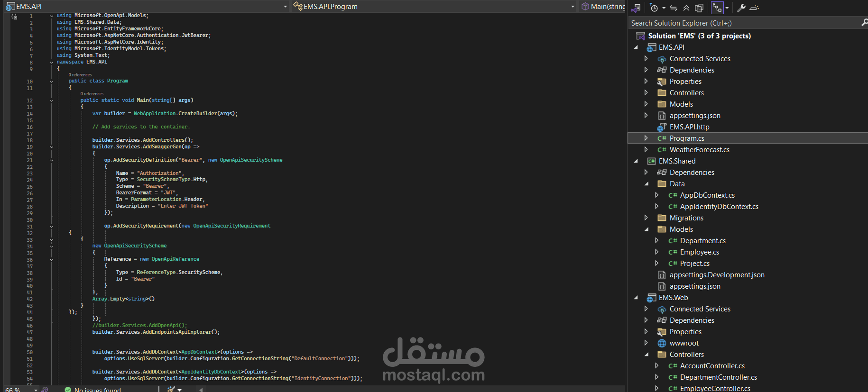The height and width of the screenshot is (392, 868).
Task: Select Solution 'EMS' root node
Action: [x=699, y=36]
